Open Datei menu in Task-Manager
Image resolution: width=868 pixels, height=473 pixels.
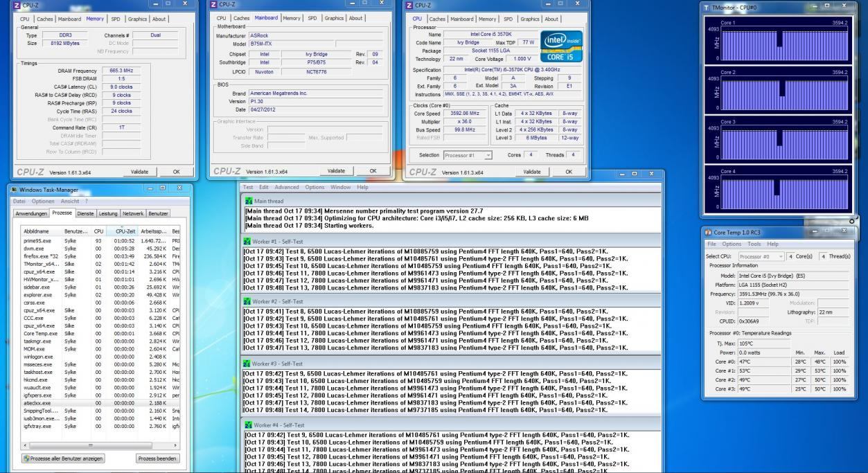[19, 201]
